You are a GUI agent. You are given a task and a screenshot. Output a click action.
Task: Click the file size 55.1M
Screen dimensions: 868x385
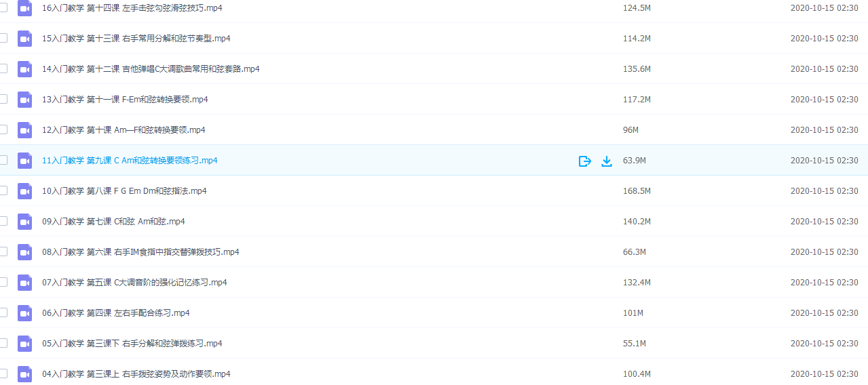tap(635, 344)
